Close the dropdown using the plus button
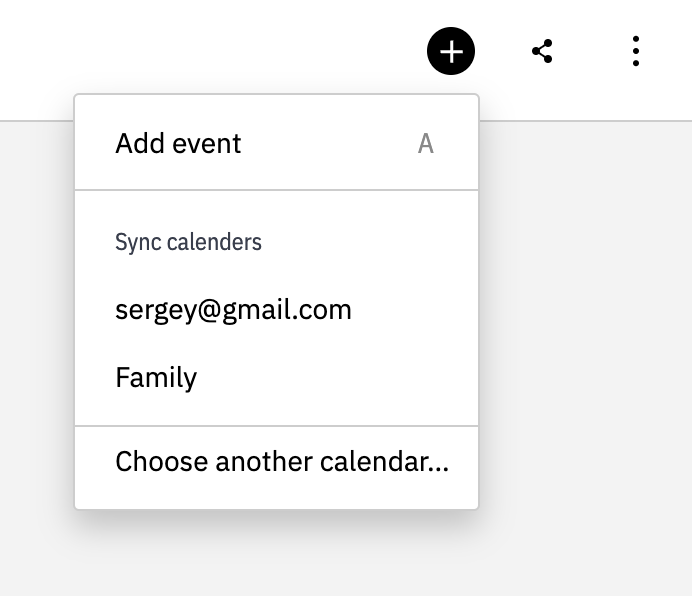The width and height of the screenshot is (692, 596). 451,51
